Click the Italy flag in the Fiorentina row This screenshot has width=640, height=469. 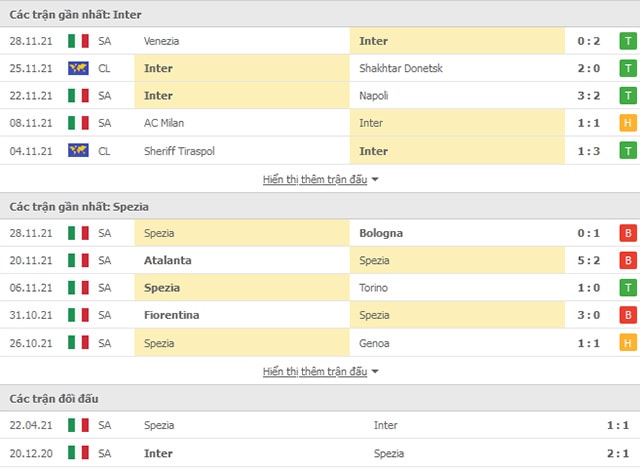(78, 315)
